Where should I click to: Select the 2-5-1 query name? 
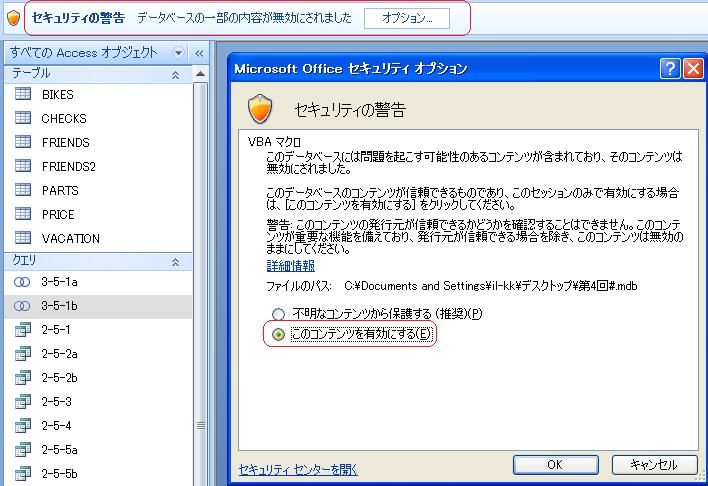(56, 330)
